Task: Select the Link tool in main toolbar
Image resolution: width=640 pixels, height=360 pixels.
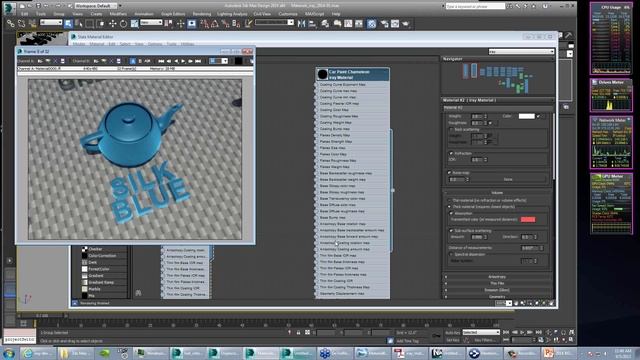Action: point(11,24)
